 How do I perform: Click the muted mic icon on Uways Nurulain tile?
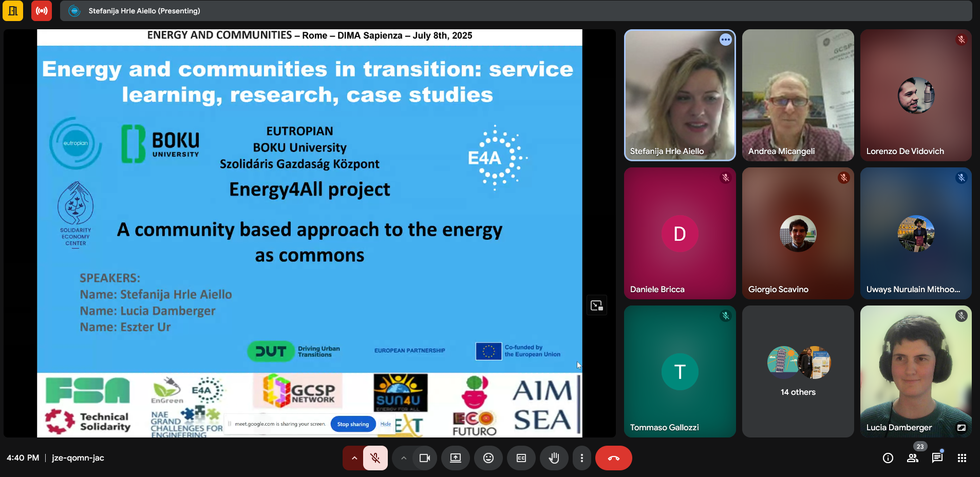(961, 178)
